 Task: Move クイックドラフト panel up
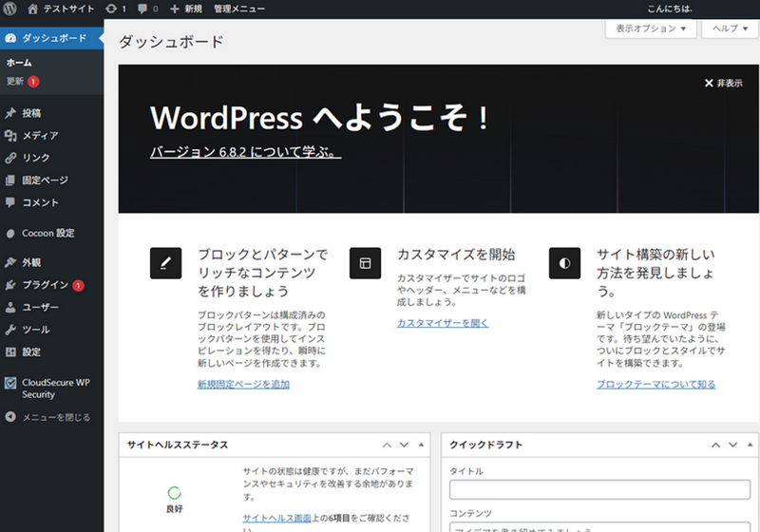(715, 445)
